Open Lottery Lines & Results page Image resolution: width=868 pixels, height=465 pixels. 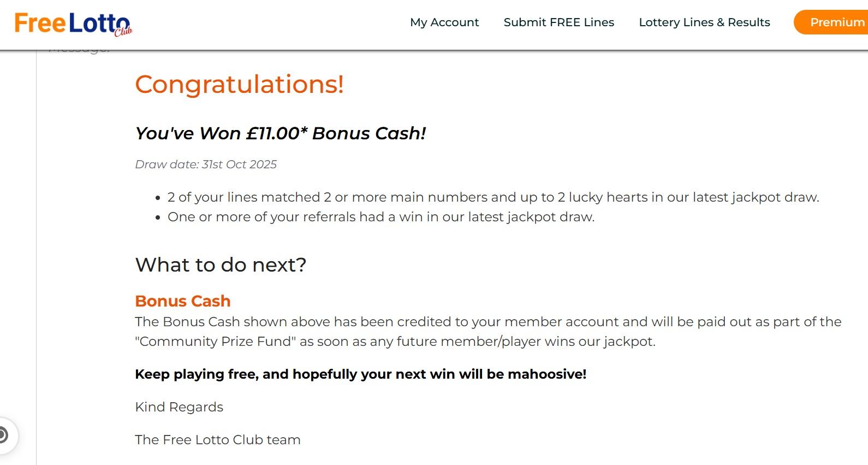pyautogui.click(x=704, y=22)
